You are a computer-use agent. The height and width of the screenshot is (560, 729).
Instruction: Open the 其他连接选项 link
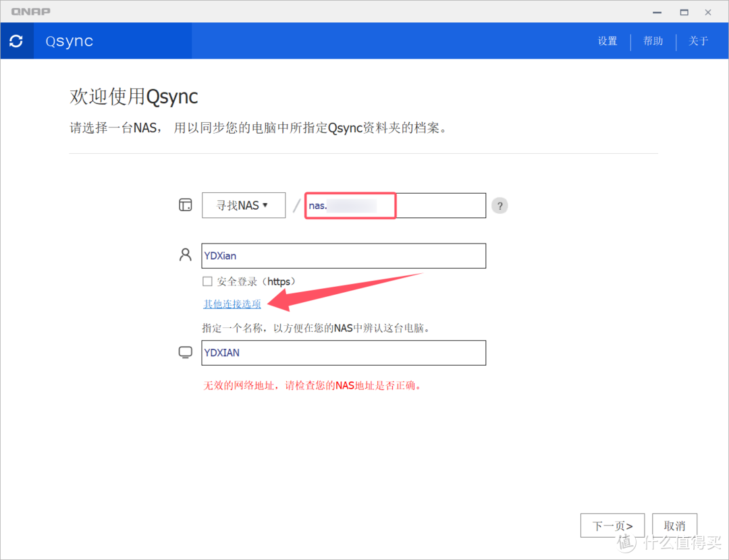point(232,304)
